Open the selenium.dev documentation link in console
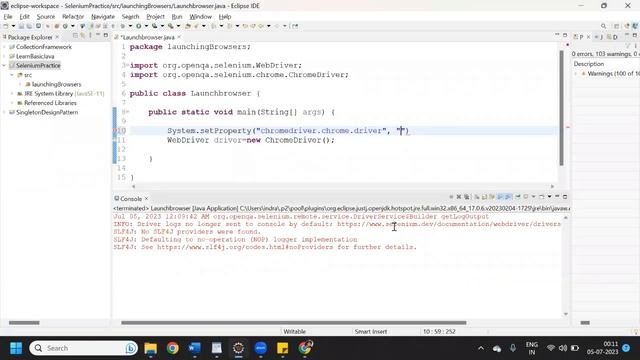640x360 pixels. click(449, 224)
